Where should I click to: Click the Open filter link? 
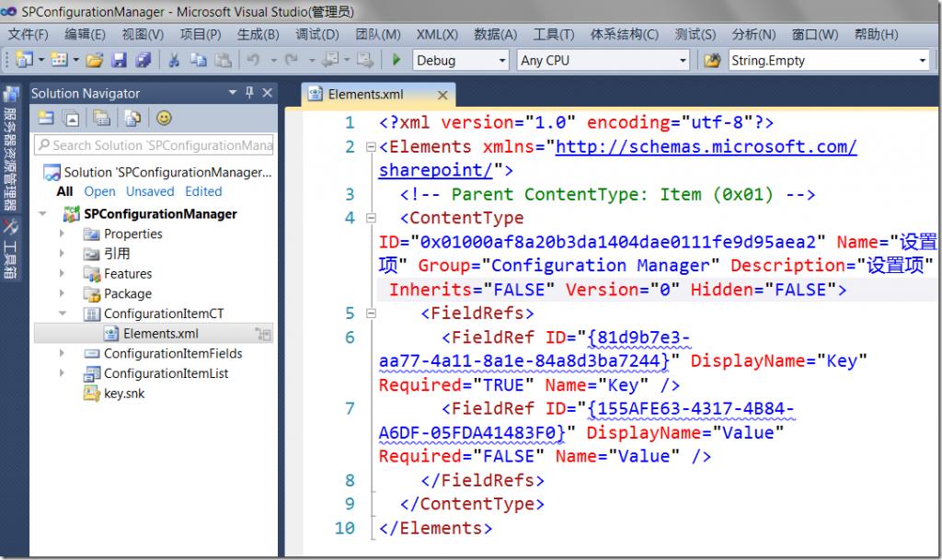pos(99,191)
